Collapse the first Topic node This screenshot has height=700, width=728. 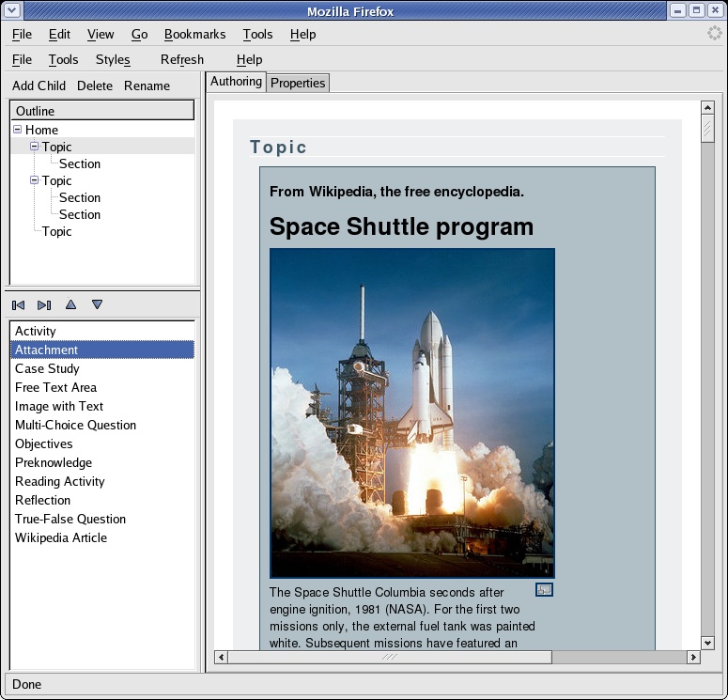tap(34, 147)
